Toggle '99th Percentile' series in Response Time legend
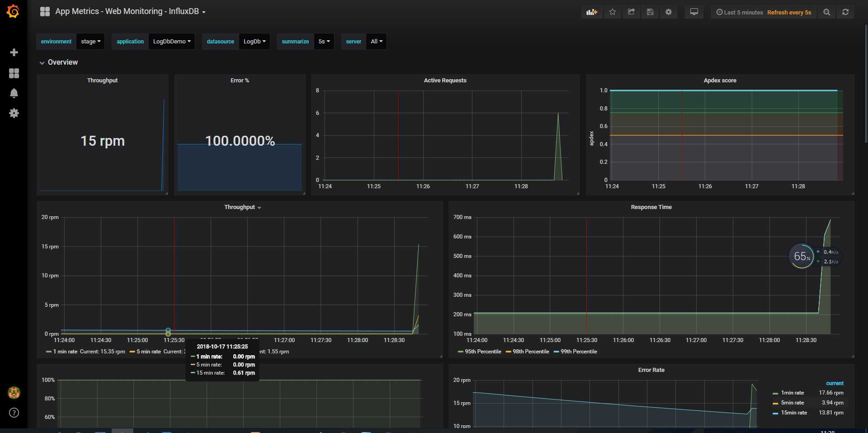The image size is (868, 433). pyautogui.click(x=579, y=352)
